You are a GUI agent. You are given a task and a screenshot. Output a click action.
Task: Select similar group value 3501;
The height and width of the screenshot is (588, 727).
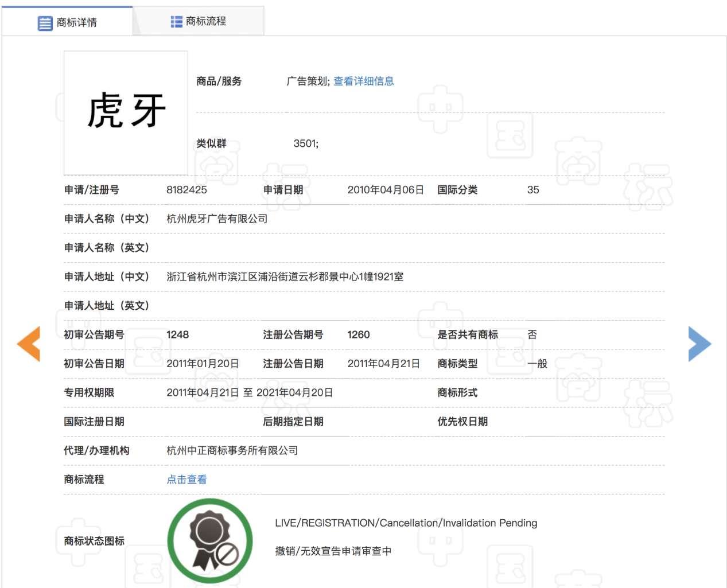pos(306,143)
